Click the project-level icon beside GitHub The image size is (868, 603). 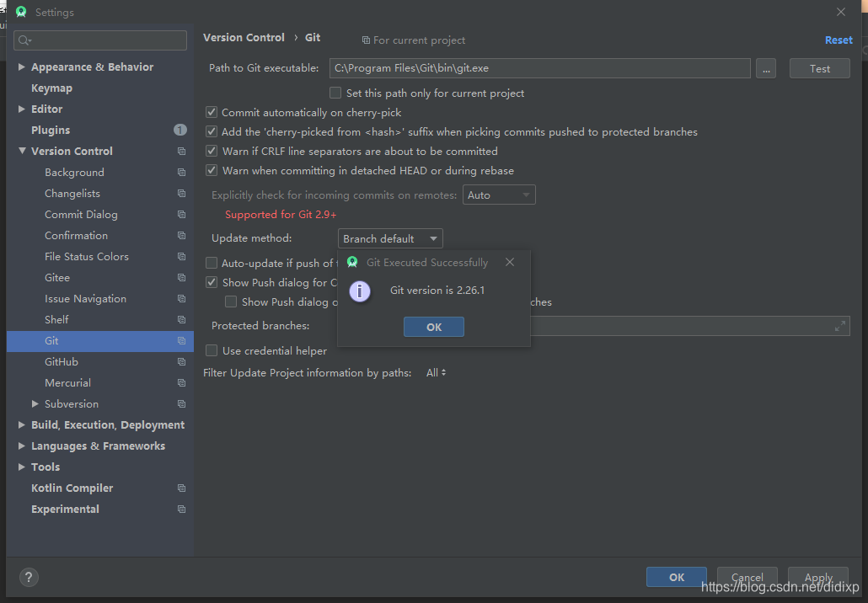point(181,361)
